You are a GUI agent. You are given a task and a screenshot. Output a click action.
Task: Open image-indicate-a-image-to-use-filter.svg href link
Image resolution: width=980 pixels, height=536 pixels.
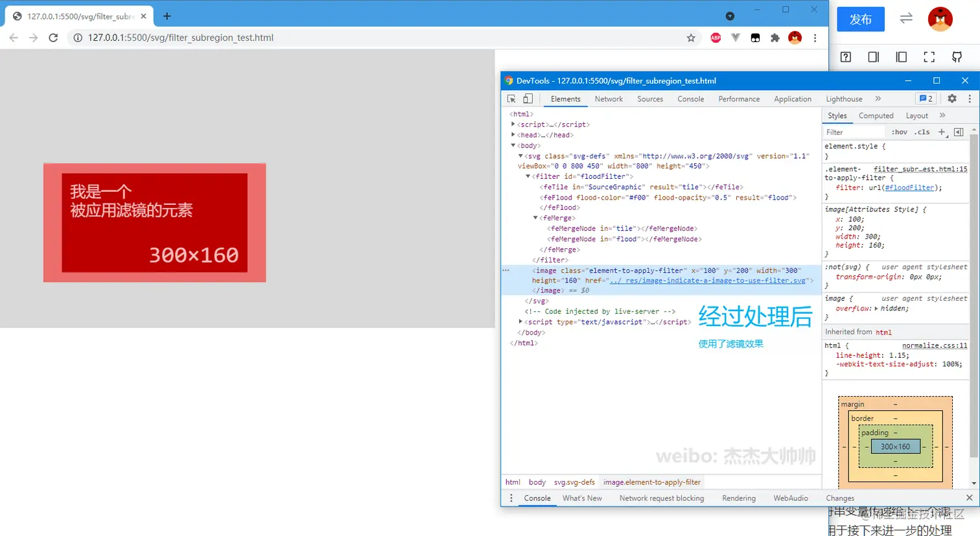click(708, 281)
